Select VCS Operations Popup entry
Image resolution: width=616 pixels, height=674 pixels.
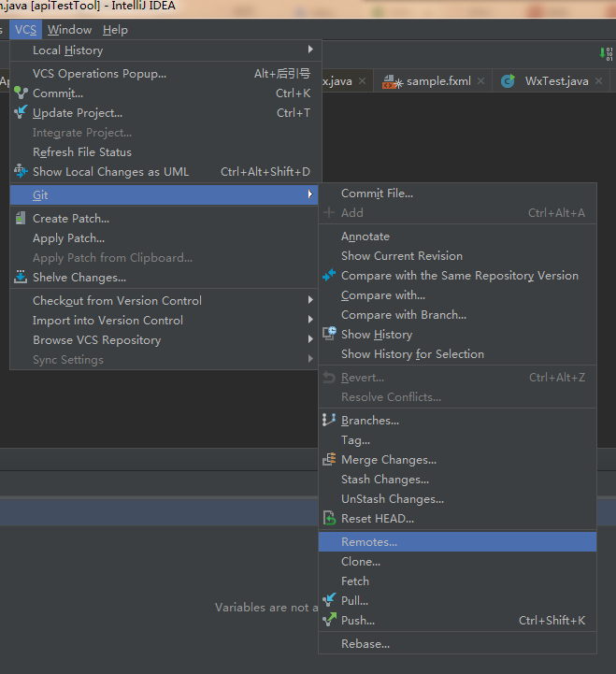(x=166, y=74)
